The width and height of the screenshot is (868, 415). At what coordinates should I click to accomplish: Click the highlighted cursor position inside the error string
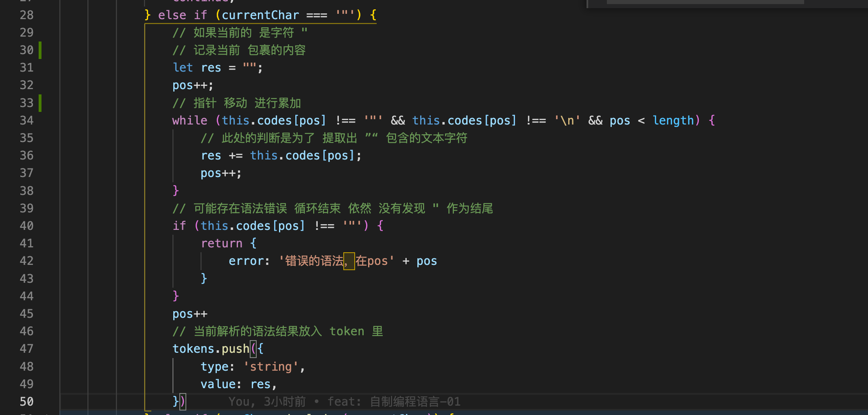tap(349, 261)
